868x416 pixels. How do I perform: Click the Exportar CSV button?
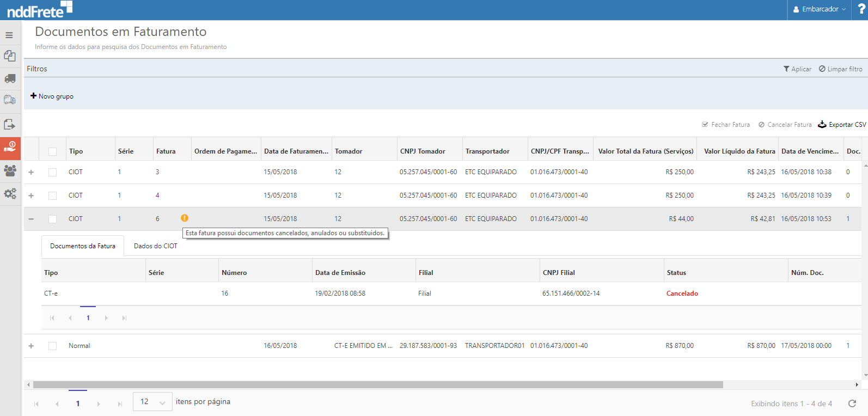click(842, 125)
